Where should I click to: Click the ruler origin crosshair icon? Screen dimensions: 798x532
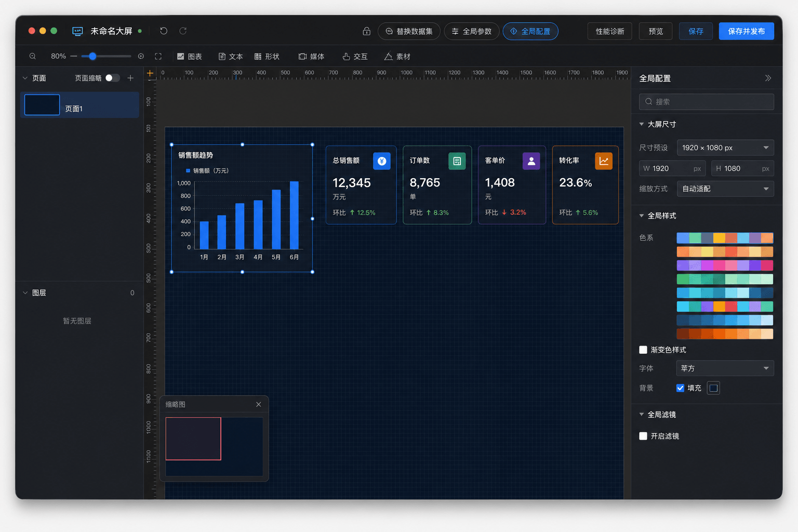pos(150,73)
